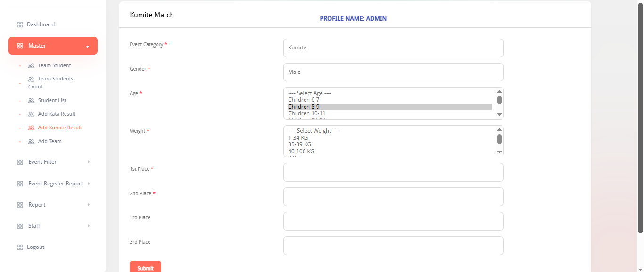Viewport: 644px width, 272px height.
Task: Click the Team Student people icon
Action: 31,66
